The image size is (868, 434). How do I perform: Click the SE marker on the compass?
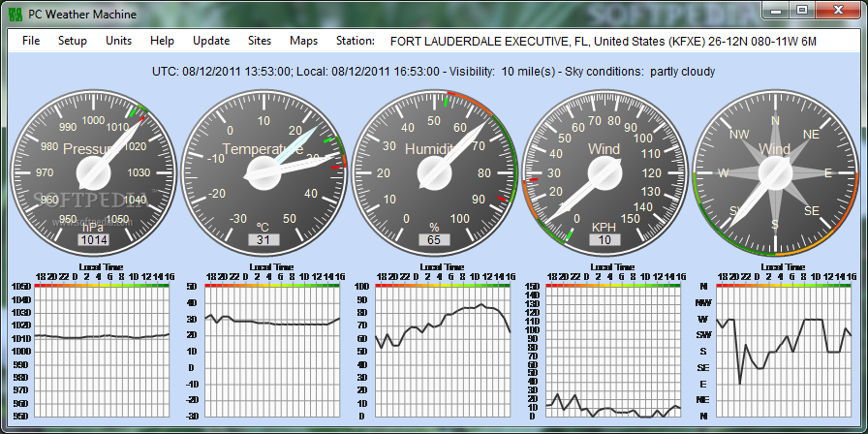[812, 210]
